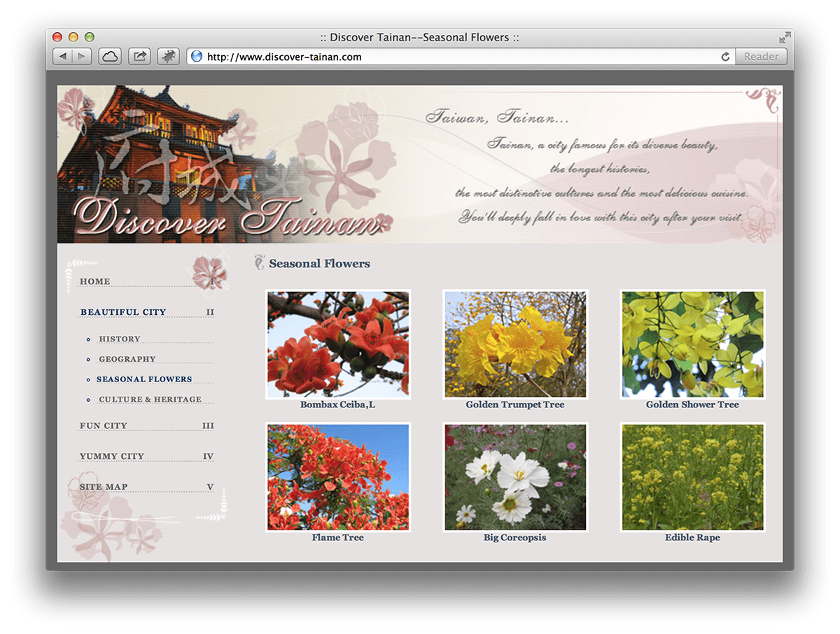Screen dimensions: 840x634
Task: Open the CULTURE & HERITAGE link
Action: coord(150,400)
